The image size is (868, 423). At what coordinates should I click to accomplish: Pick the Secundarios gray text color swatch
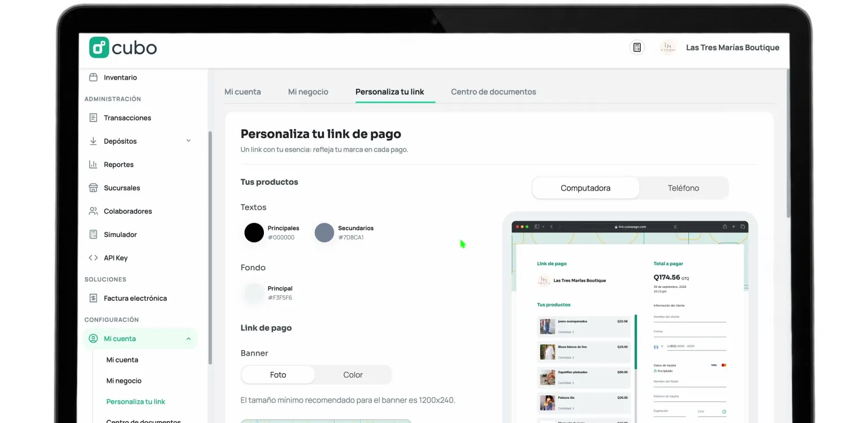(324, 232)
